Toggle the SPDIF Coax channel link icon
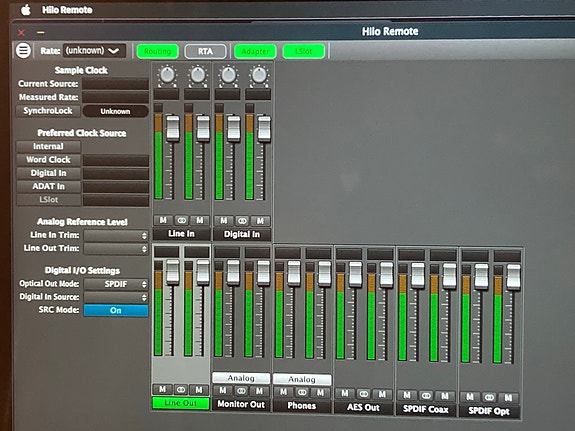This screenshot has height=431, width=575. [x=426, y=396]
